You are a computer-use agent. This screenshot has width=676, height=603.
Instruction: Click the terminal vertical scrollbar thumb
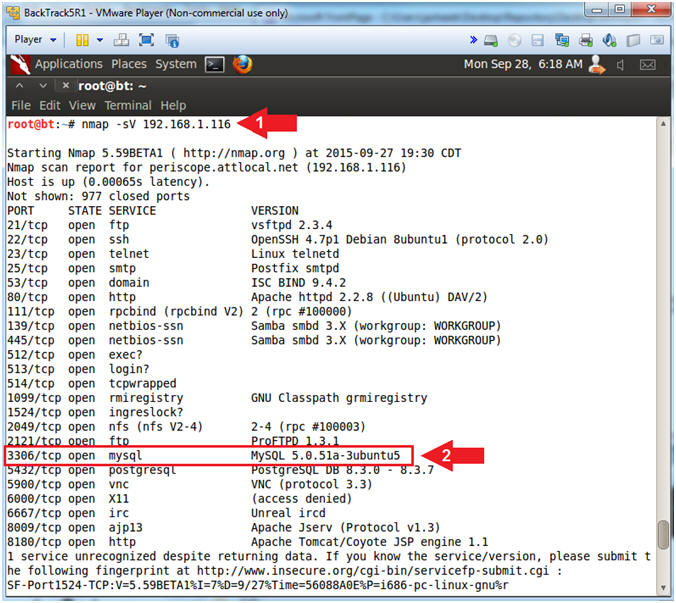pyautogui.click(x=663, y=535)
